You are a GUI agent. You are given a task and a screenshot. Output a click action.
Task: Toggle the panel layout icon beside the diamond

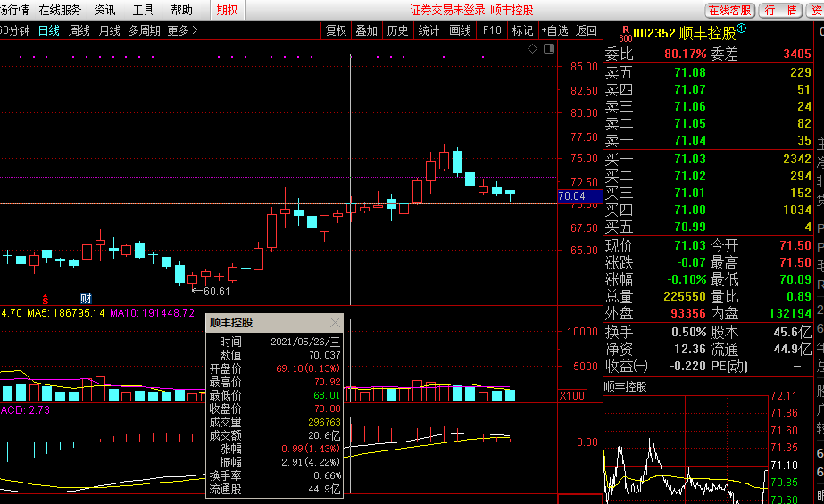click(x=549, y=49)
